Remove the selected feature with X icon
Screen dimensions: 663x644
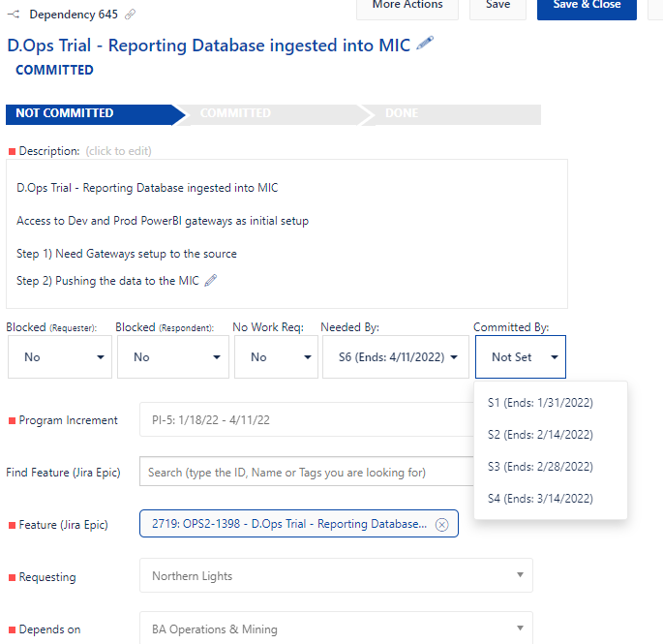point(441,524)
